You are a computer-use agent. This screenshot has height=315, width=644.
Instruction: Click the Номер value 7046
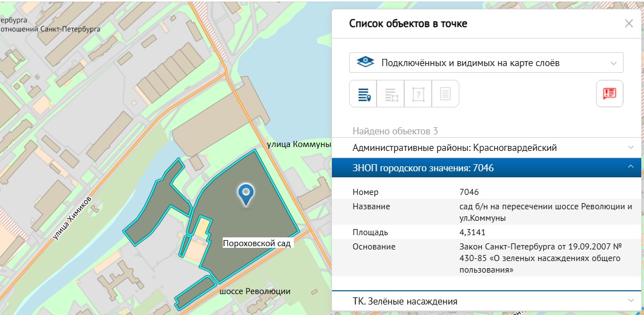click(x=469, y=192)
